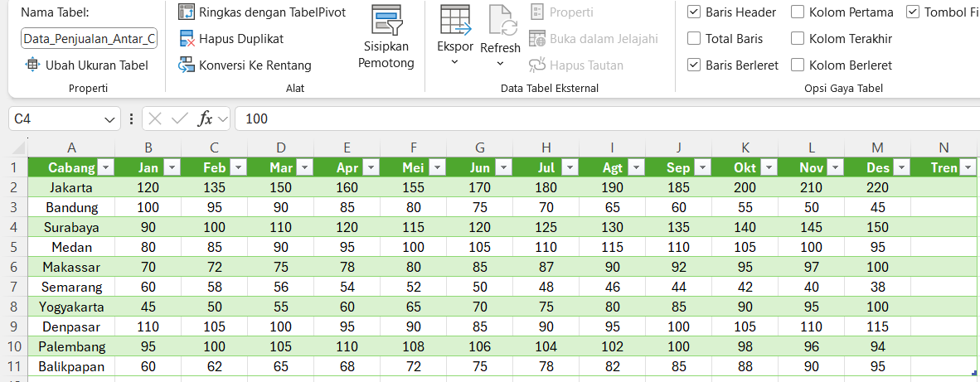
Task: Expand the formula bar function dropdown arrow
Action: (222, 118)
